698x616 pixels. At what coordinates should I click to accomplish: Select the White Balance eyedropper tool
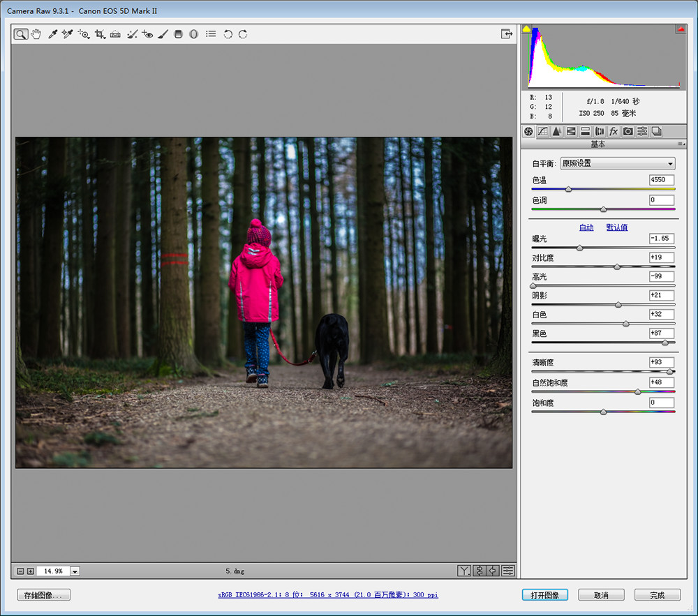[x=52, y=34]
